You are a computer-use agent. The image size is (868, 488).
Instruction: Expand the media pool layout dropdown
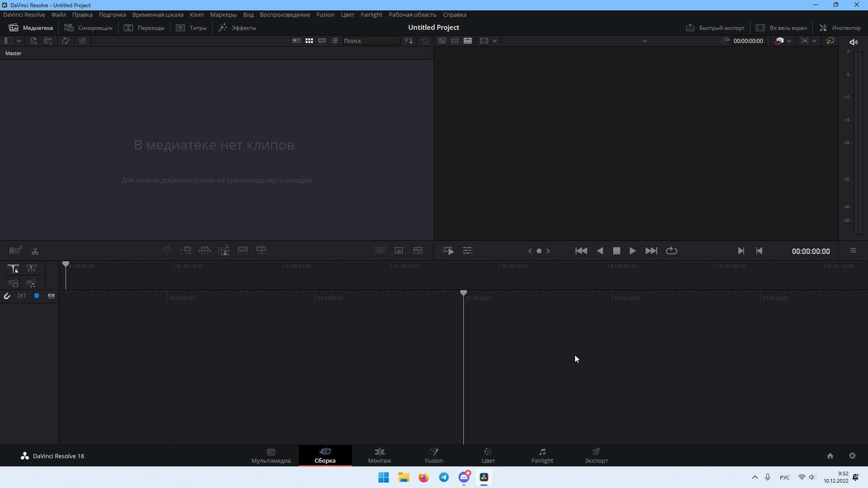click(19, 41)
